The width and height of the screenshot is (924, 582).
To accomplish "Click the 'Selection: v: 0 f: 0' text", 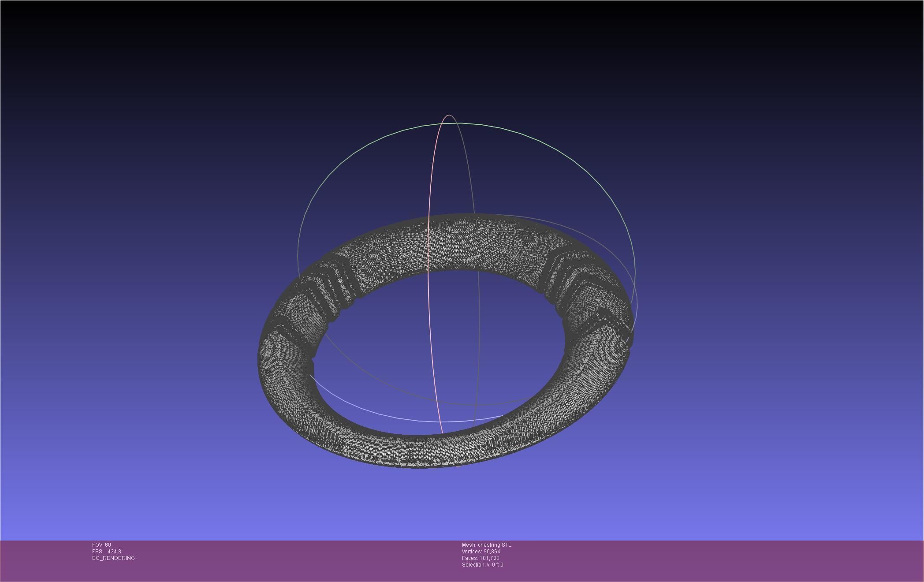I will tap(483, 565).
